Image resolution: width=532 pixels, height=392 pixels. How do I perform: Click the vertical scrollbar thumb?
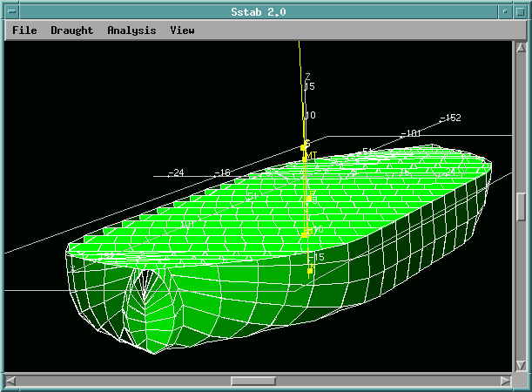tap(520, 207)
